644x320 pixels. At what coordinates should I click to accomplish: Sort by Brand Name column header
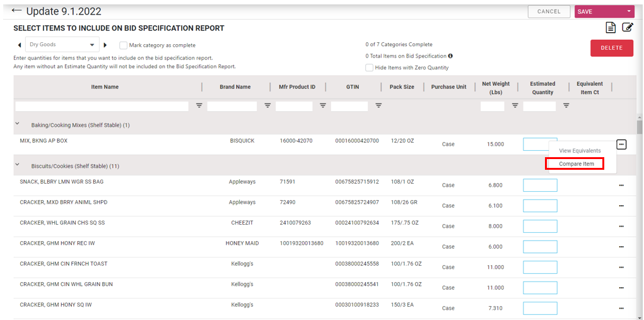click(235, 86)
